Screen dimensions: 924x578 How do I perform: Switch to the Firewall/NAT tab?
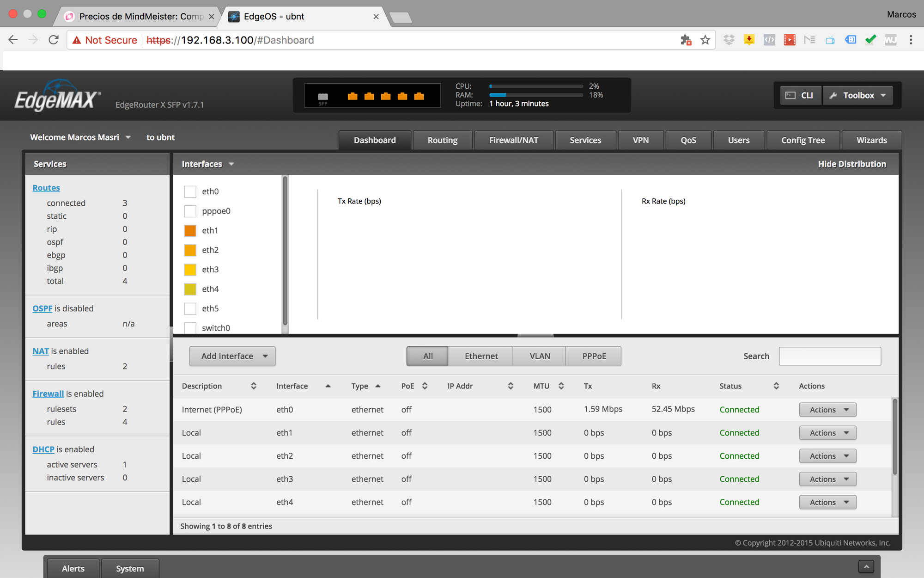click(x=514, y=140)
